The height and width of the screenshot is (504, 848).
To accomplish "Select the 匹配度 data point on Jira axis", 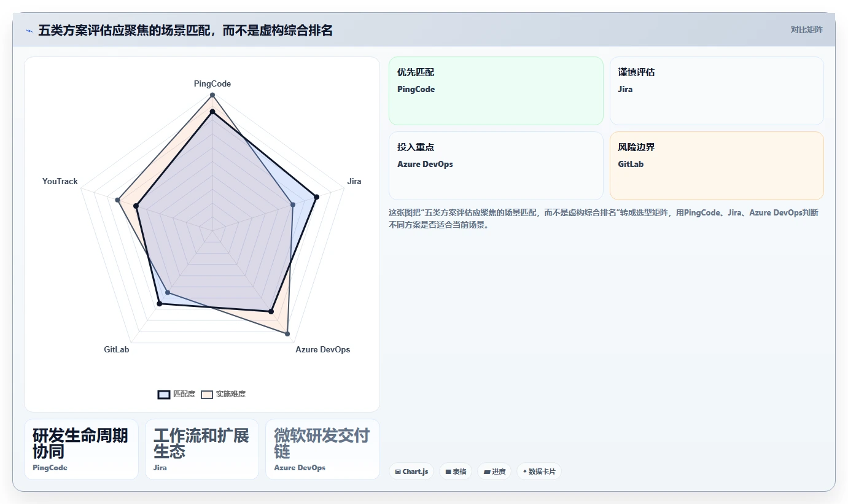I will point(317,197).
